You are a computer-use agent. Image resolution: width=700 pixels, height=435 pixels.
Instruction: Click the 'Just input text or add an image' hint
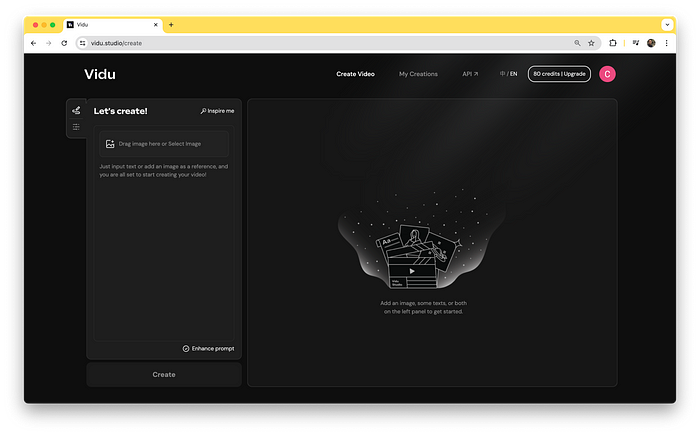point(163,170)
